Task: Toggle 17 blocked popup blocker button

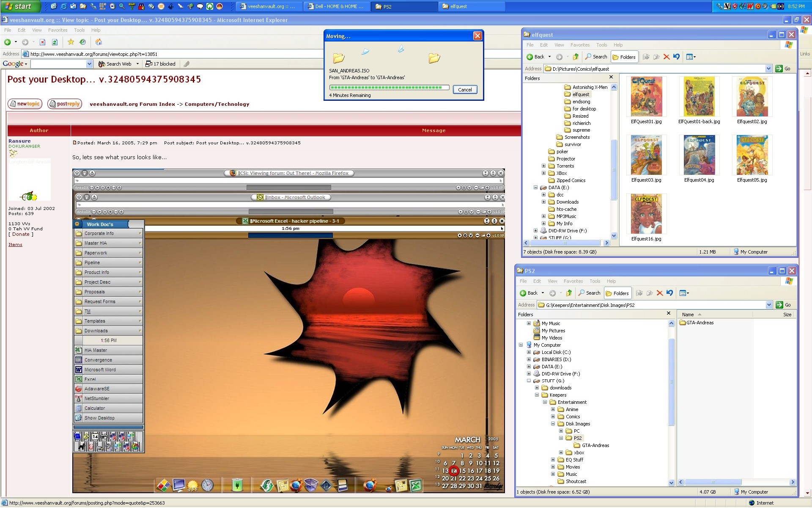Action: point(160,64)
